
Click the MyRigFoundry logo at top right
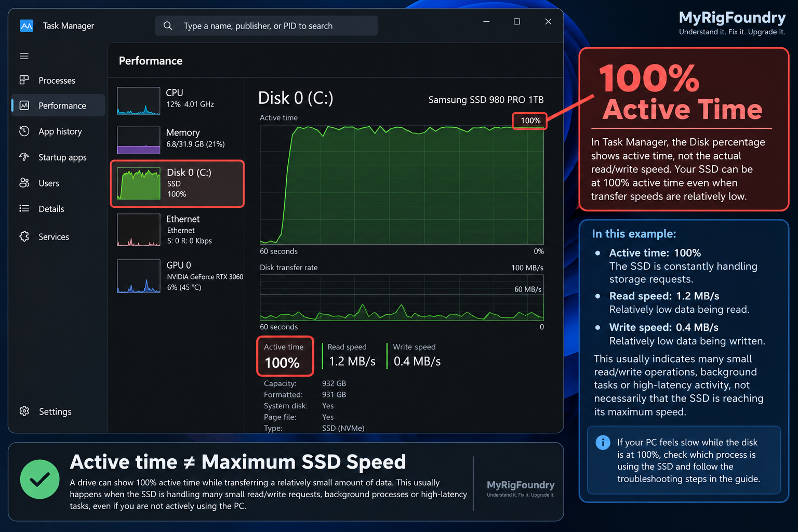[732, 23]
